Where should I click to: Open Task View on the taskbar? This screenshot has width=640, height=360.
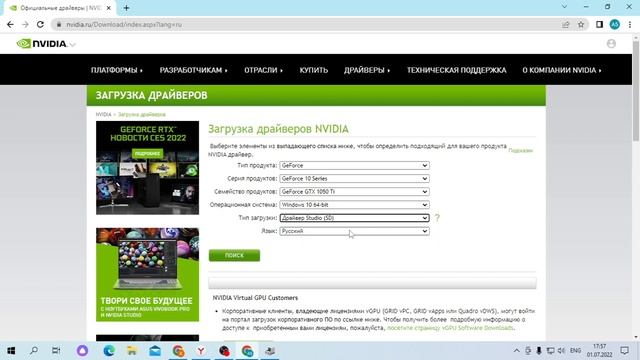(56, 351)
